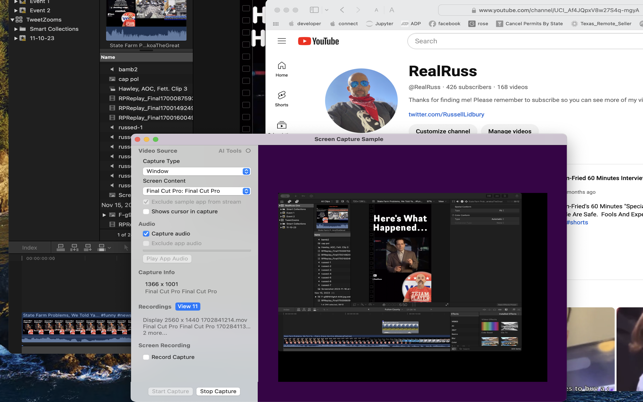The height and width of the screenshot is (402, 643).
Task: Open the Screen Content Final Cut Pro dropdown
Action: click(x=197, y=191)
